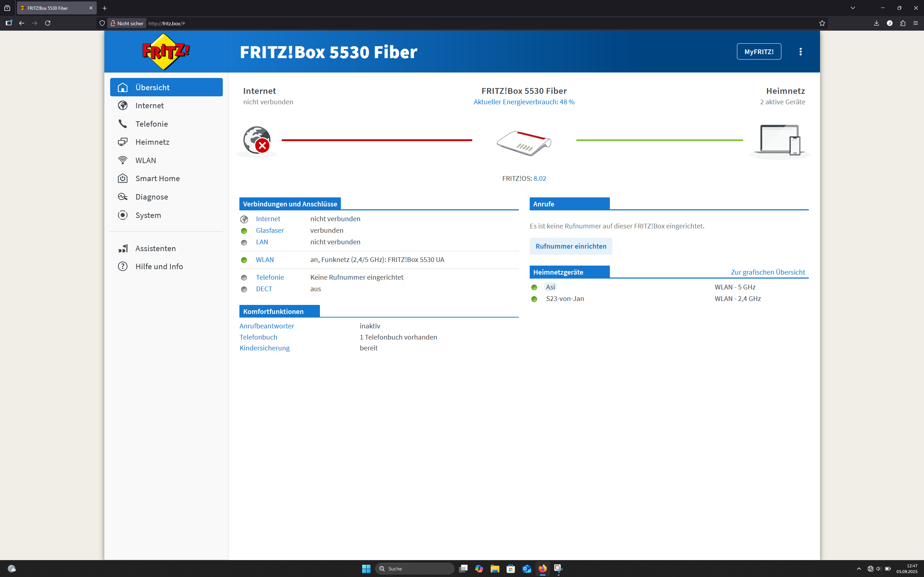Click the DECT link

coord(264,289)
